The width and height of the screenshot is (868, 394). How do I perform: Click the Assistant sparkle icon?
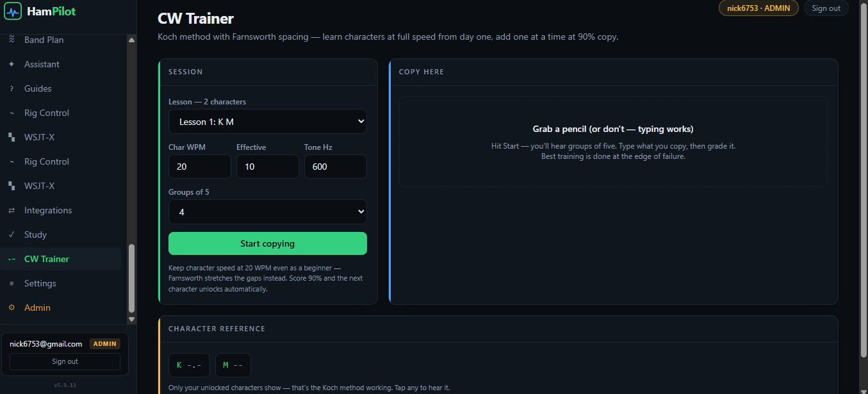coord(12,64)
